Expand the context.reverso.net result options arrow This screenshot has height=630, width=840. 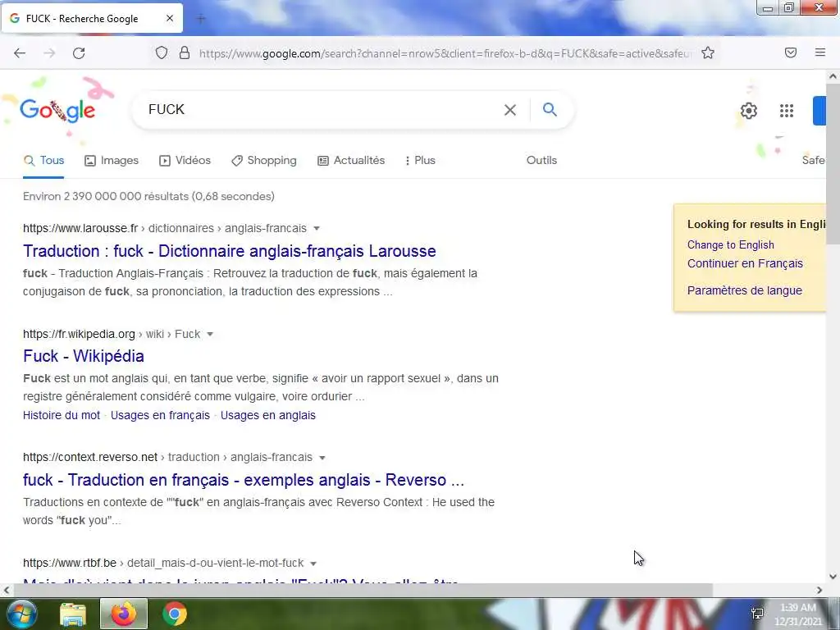[322, 458]
